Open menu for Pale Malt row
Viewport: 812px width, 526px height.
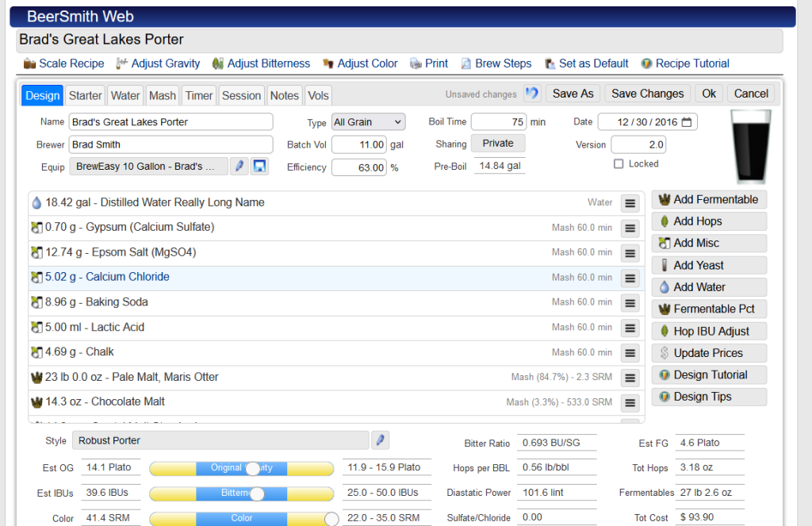tap(630, 378)
